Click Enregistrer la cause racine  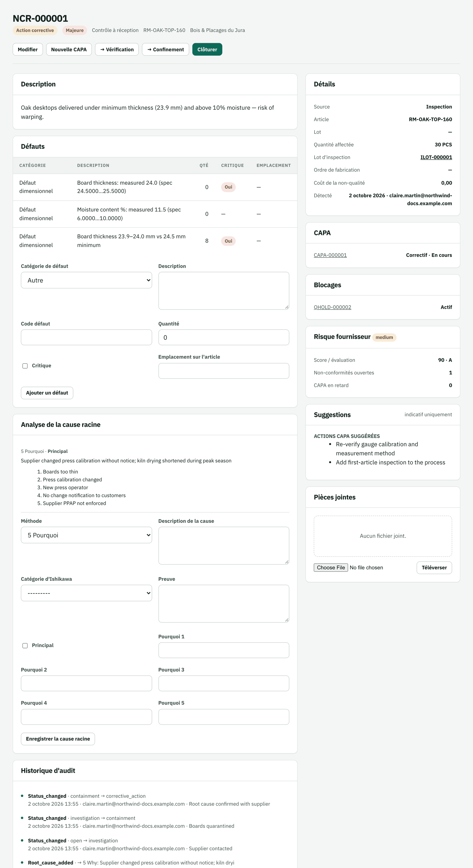click(58, 739)
